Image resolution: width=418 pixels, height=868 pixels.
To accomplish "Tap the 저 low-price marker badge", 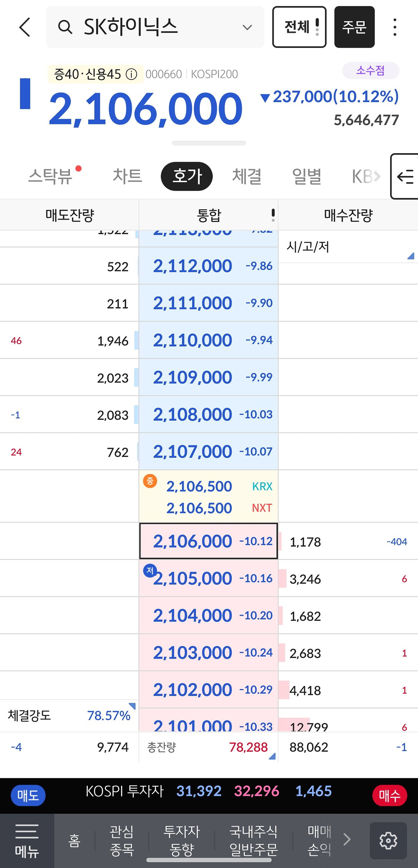I will [150, 571].
